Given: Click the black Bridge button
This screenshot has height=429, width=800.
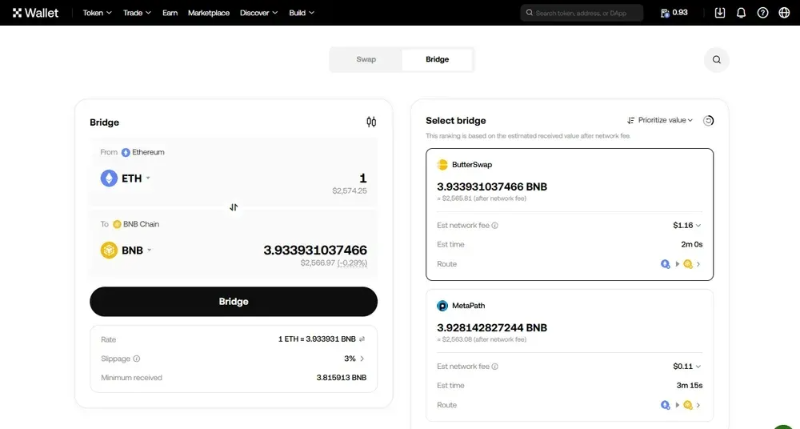Looking at the screenshot, I should (x=234, y=301).
